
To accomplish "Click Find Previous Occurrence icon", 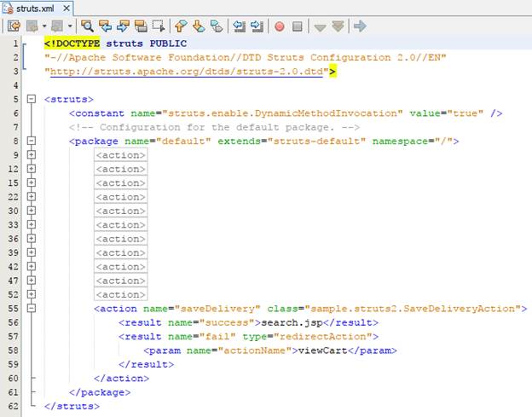I will coord(105,26).
